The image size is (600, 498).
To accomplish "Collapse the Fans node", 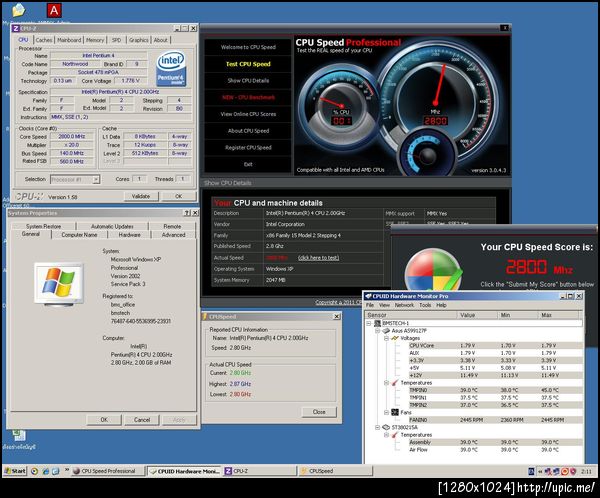I will coord(386,412).
